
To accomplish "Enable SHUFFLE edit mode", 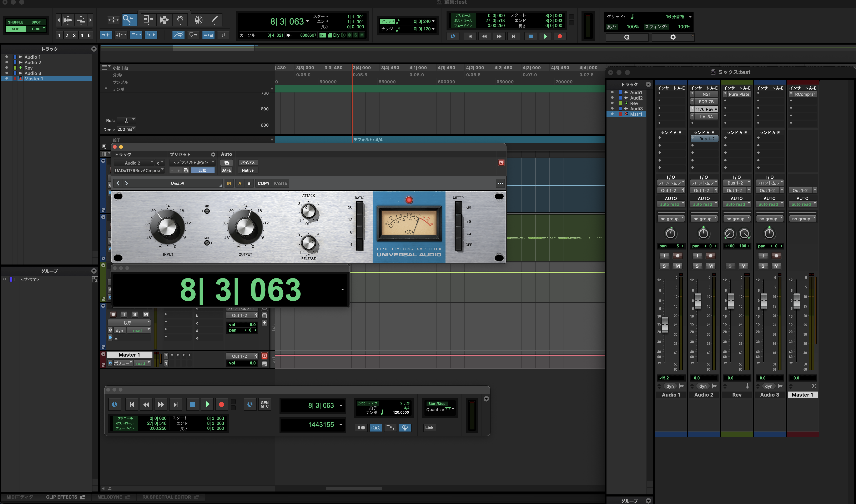I will pos(16,22).
